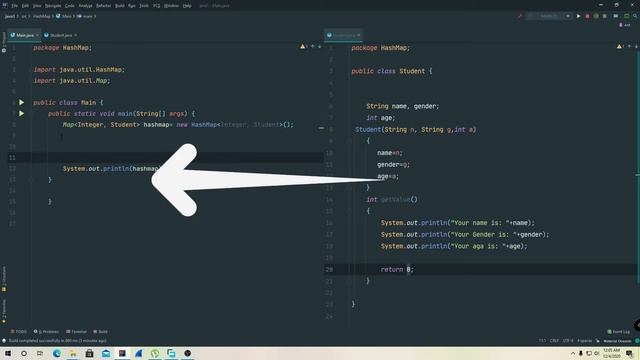Jump to next highlighted error in left editor
The height and width of the screenshot is (360, 640).
click(x=320, y=47)
